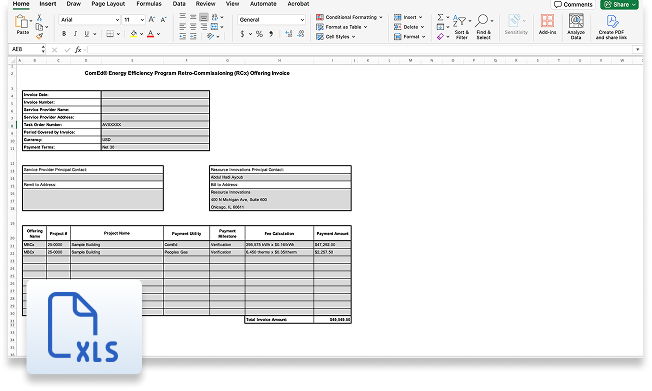The height and width of the screenshot is (391, 652).
Task: Click the green Share button
Action: 619,5
